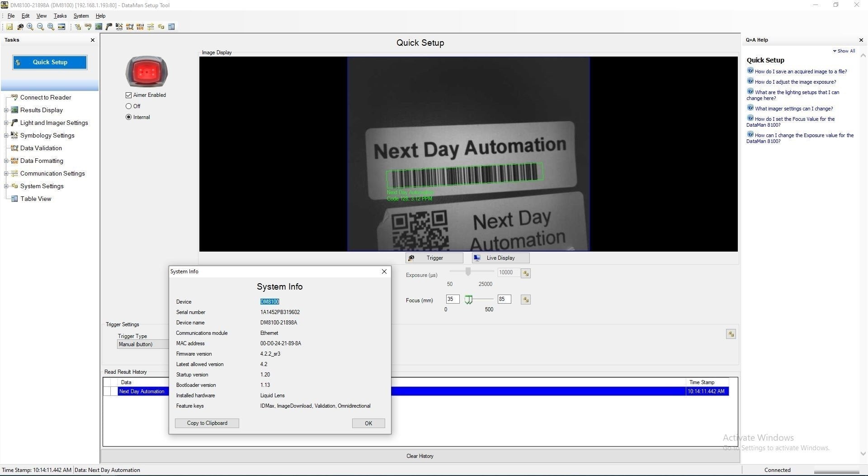Image resolution: width=868 pixels, height=476 pixels.
Task: Expand the Communication Settings tree node
Action: pyautogui.click(x=6, y=174)
